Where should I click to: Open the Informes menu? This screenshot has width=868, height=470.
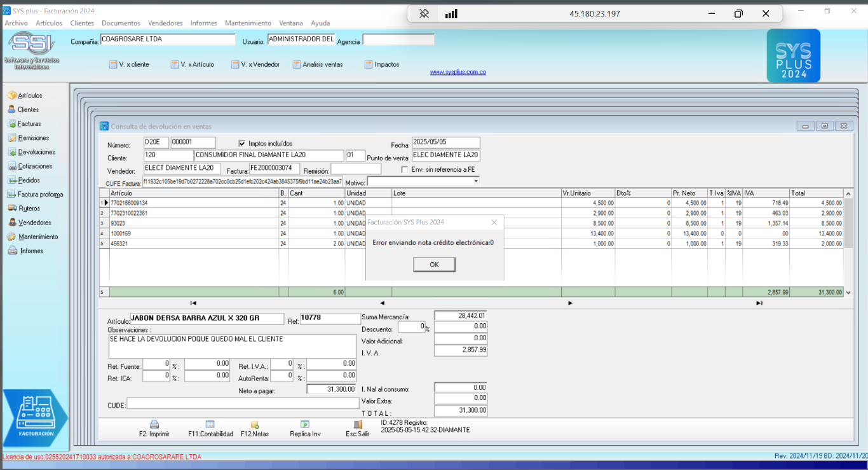[x=203, y=23]
